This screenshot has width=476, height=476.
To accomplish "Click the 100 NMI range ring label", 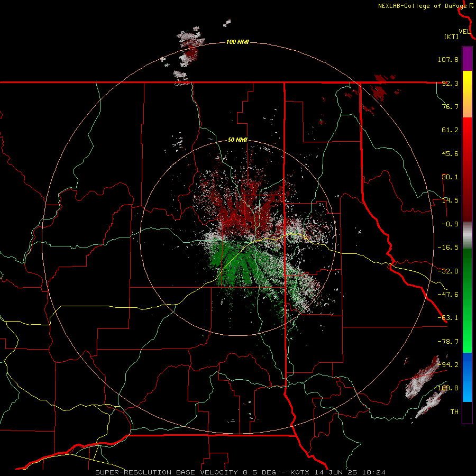I will click(237, 42).
